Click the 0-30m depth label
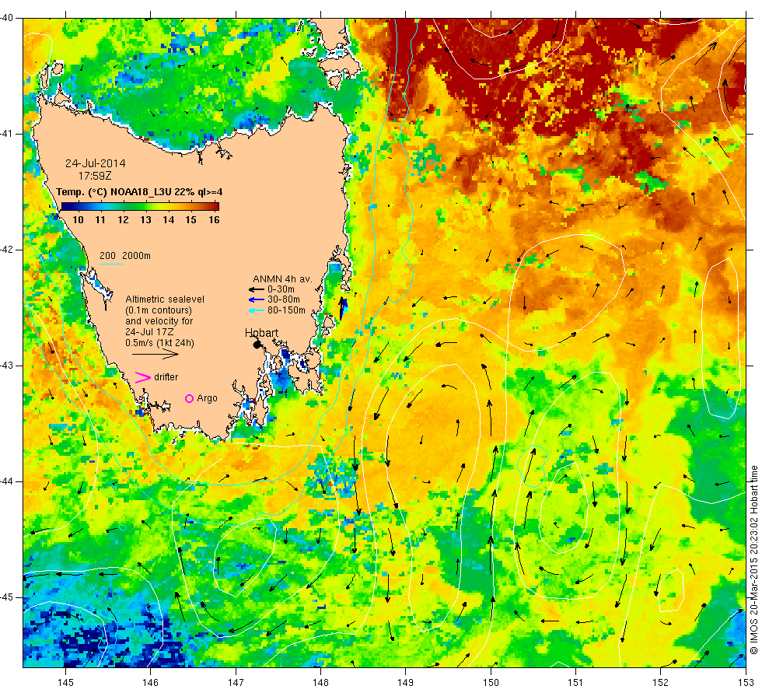Screen dimensions: 762x700 tap(281, 289)
